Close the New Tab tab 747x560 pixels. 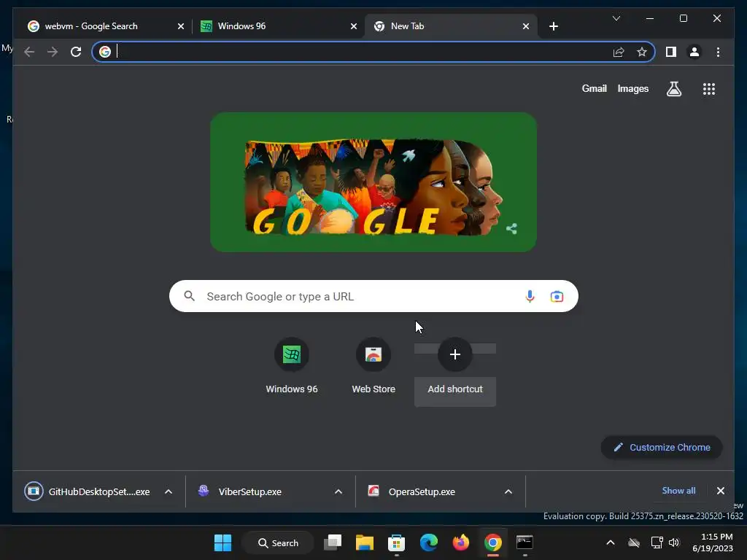(x=526, y=27)
